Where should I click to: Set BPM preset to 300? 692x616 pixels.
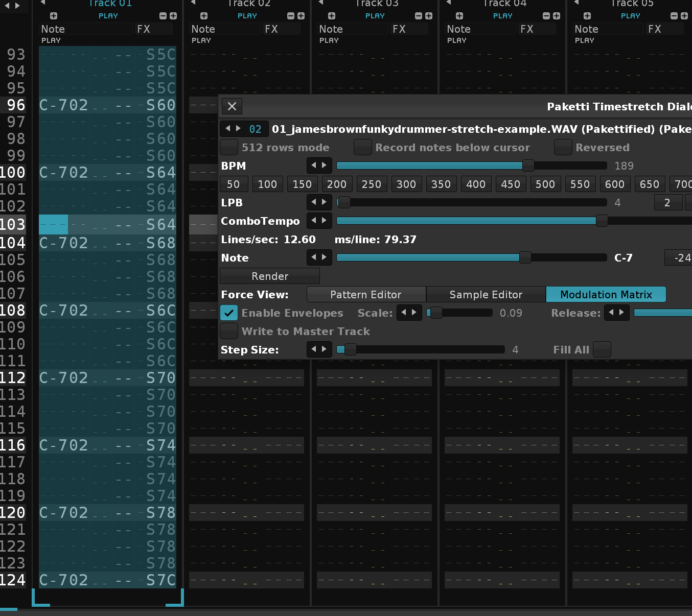click(x=406, y=184)
